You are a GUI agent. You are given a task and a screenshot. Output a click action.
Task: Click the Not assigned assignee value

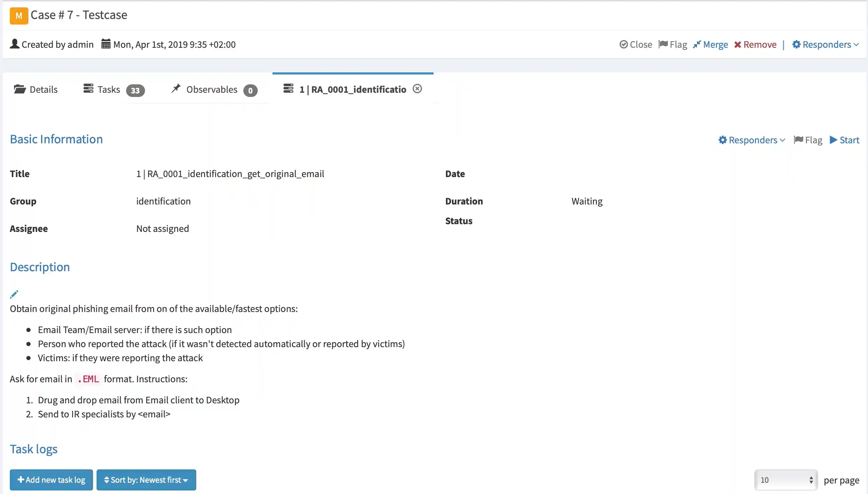pos(163,229)
